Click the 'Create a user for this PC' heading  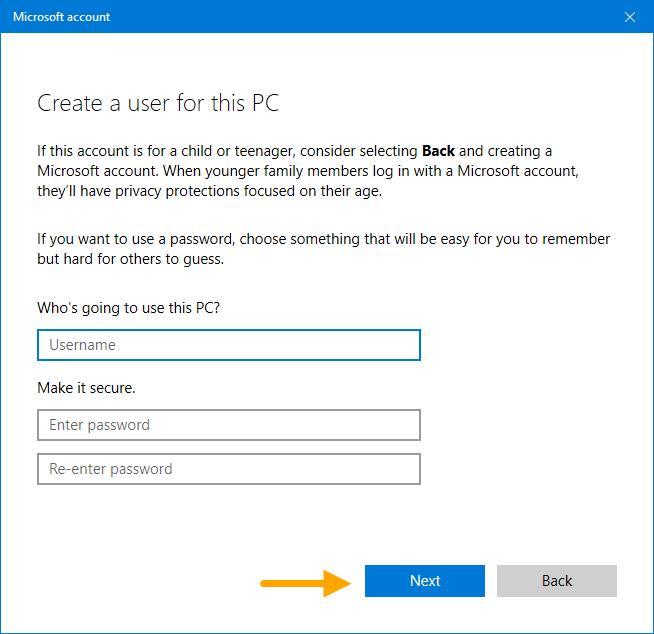point(158,103)
